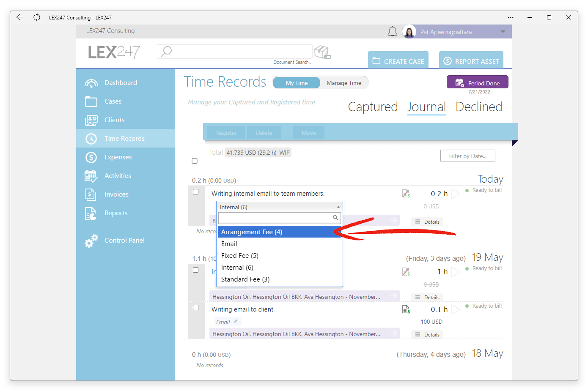Image resolution: width=588 pixels, height=391 pixels.
Task: Check the internal email record checkbox
Action: [x=195, y=192]
